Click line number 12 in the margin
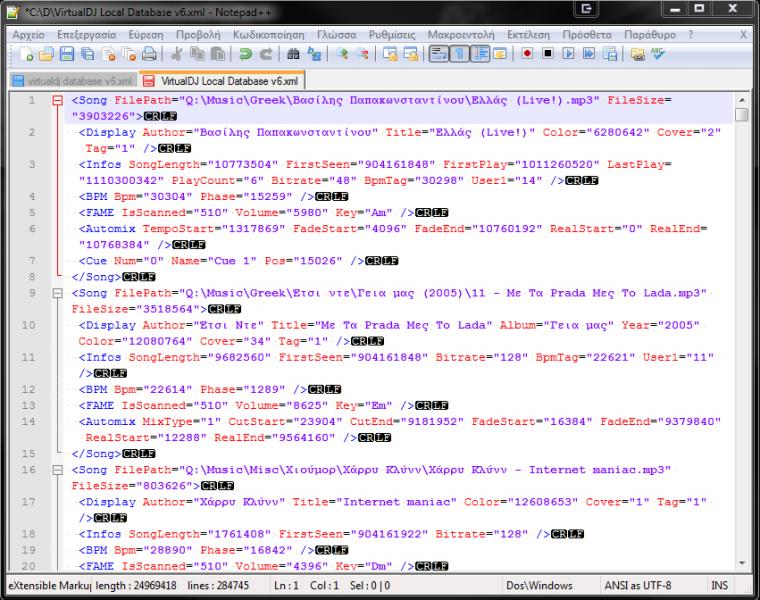The width and height of the screenshot is (760, 600). point(29,390)
